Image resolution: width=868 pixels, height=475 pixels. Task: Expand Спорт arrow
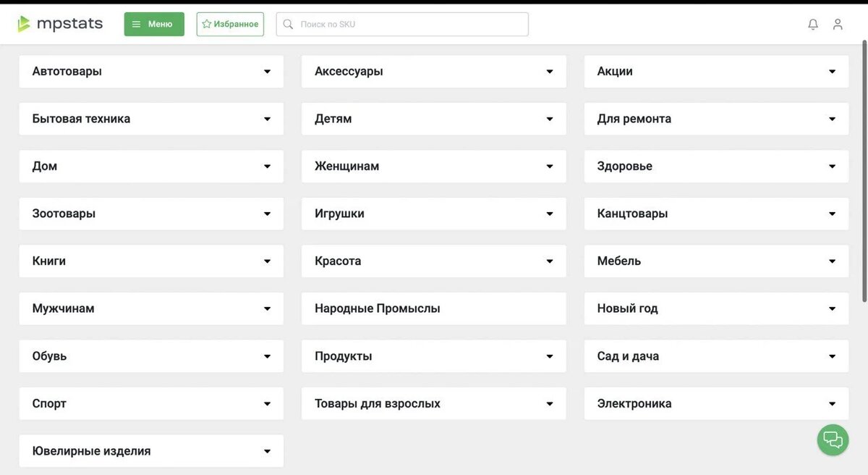pyautogui.click(x=267, y=404)
